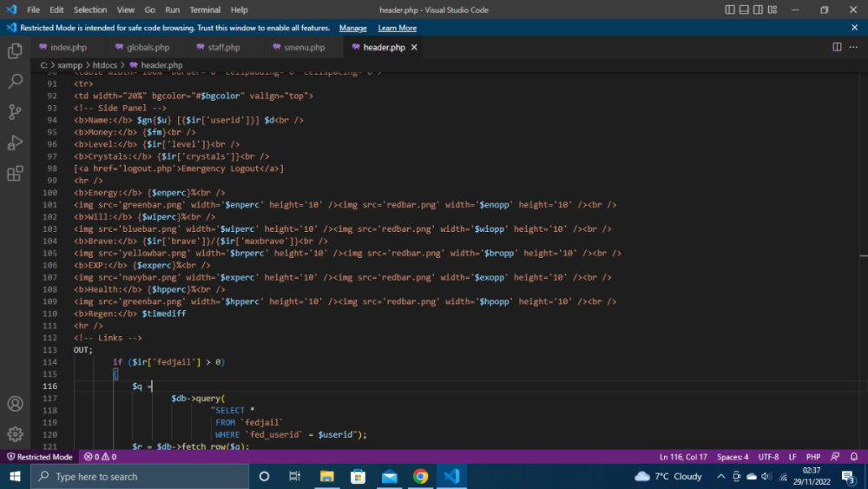Toggle the primary side bar layout button

coord(731,10)
